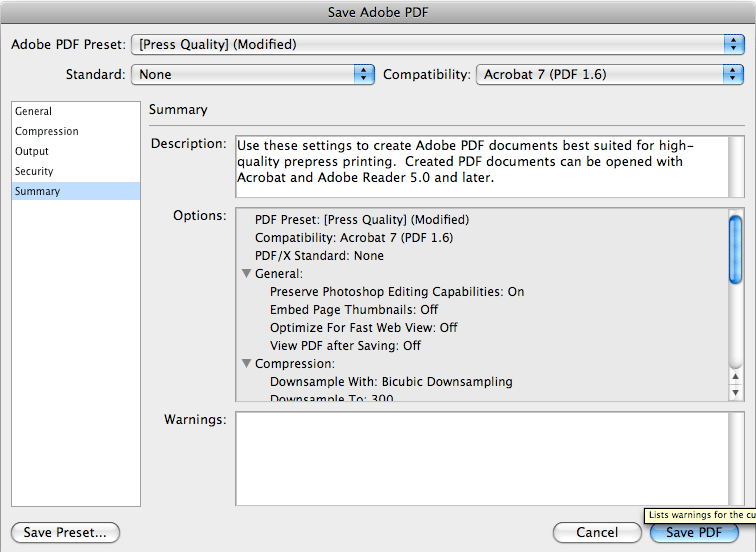756x552 pixels.
Task: Click inside the Warnings text box
Action: [x=482, y=458]
